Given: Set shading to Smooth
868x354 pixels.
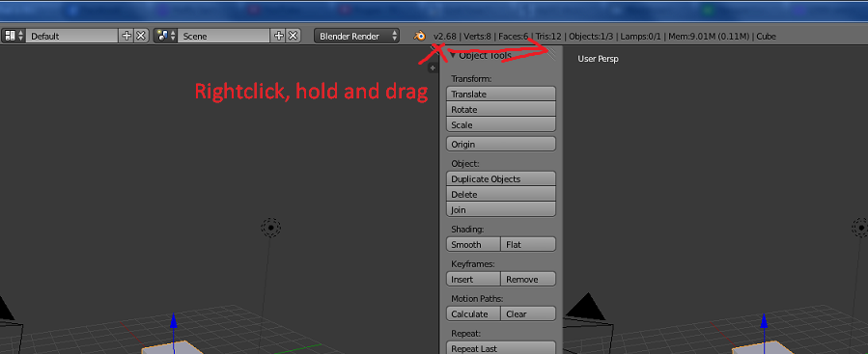Looking at the screenshot, I should tap(473, 244).
